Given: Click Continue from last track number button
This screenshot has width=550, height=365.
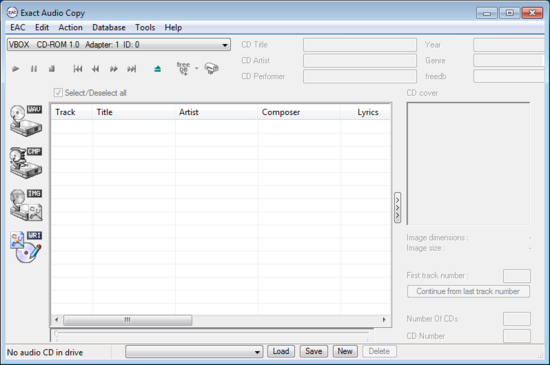Looking at the screenshot, I should click(468, 291).
